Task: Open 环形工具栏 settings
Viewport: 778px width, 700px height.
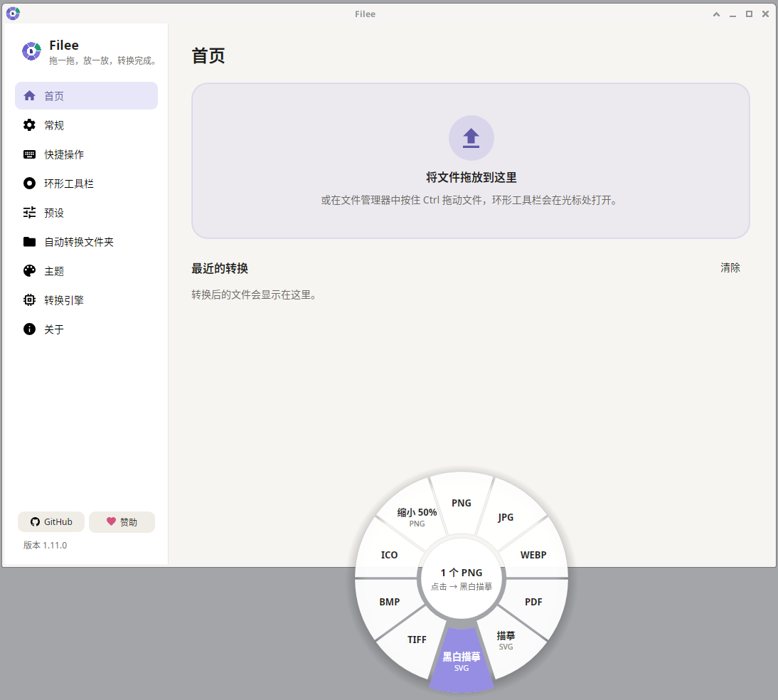Action: click(86, 184)
